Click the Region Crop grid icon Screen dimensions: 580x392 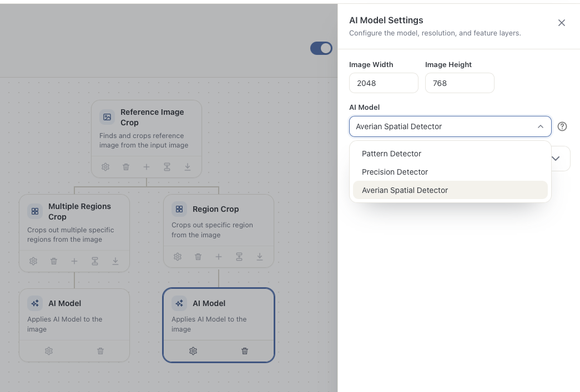[x=179, y=209]
